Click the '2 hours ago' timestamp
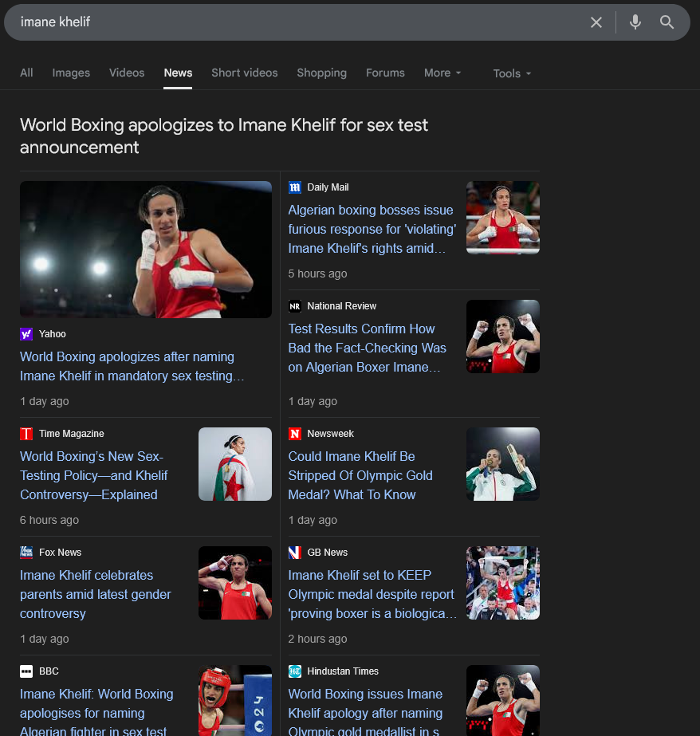This screenshot has height=736, width=700. point(317,639)
